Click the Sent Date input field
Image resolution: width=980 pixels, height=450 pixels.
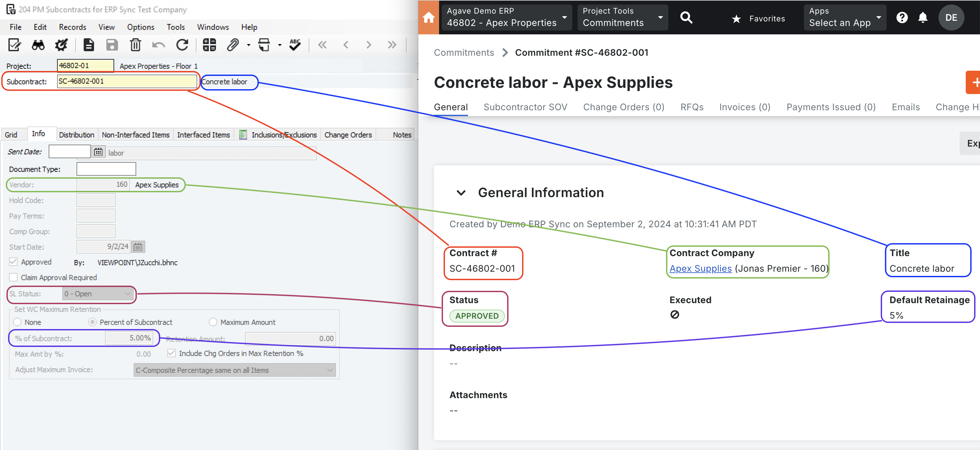[x=70, y=151]
